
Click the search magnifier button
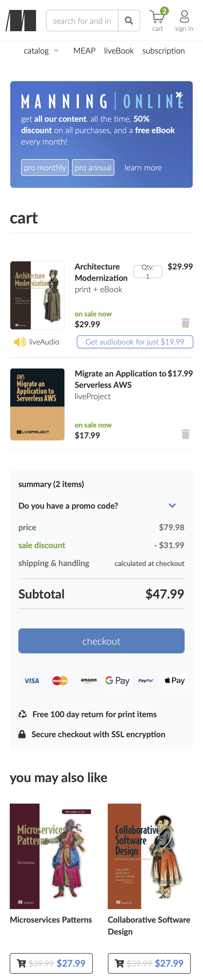[129, 21]
